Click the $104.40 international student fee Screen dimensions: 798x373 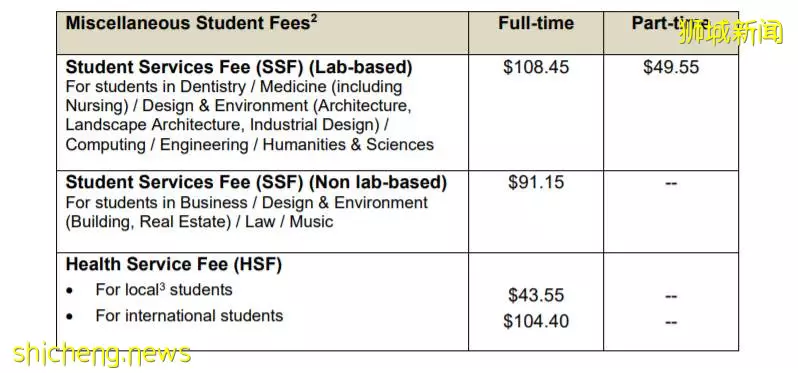point(536,322)
